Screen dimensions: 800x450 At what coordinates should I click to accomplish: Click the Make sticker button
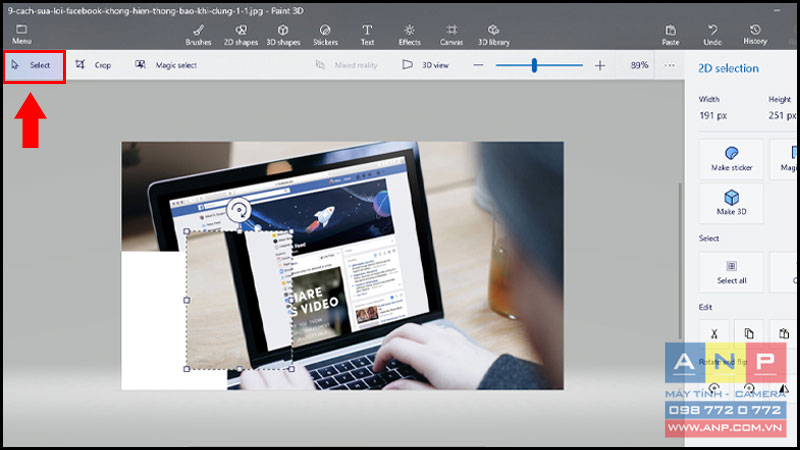tap(731, 159)
